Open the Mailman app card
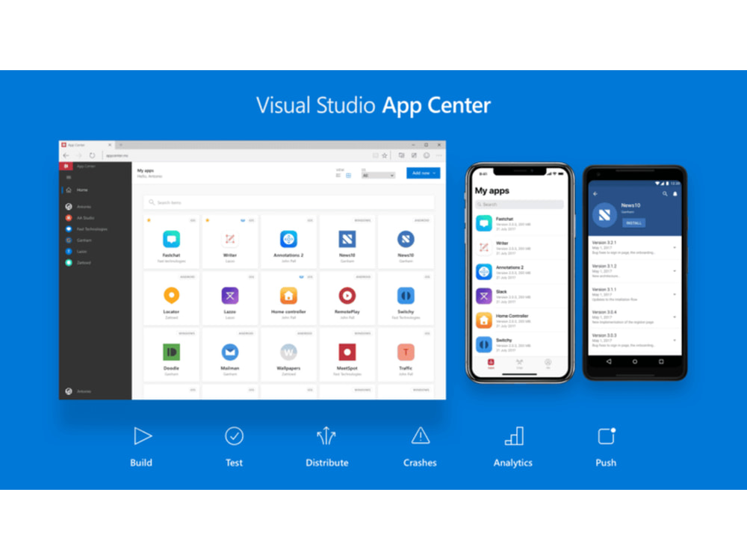747x560 pixels. tap(230, 355)
